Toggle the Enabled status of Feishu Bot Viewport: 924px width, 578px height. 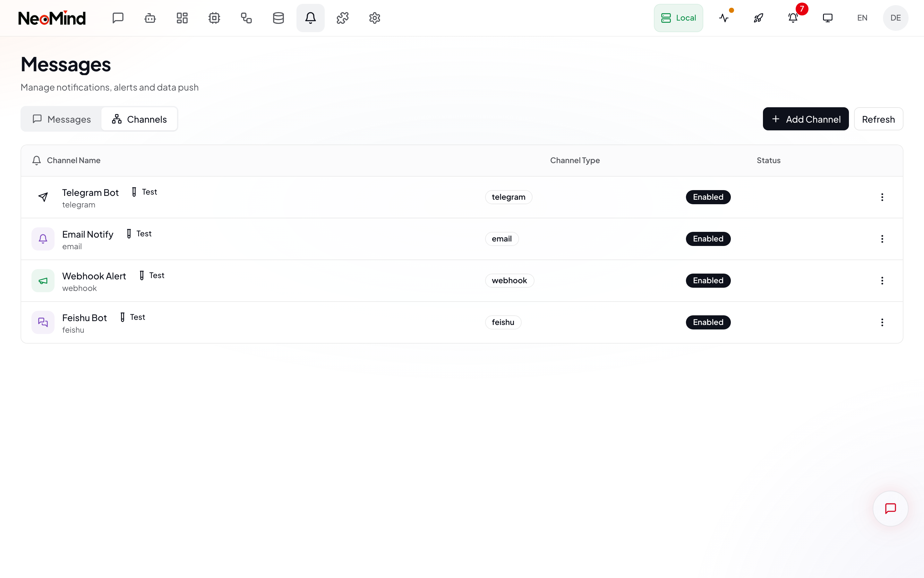coord(708,322)
